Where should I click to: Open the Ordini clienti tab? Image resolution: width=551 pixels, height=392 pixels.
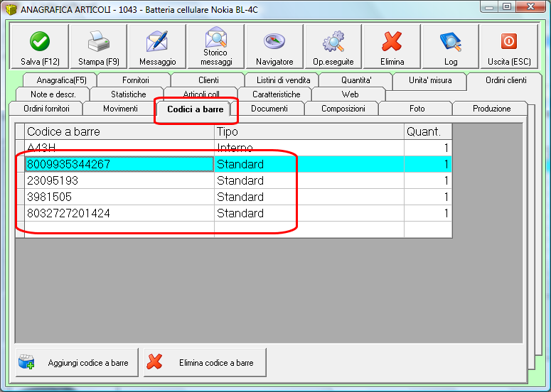(505, 80)
